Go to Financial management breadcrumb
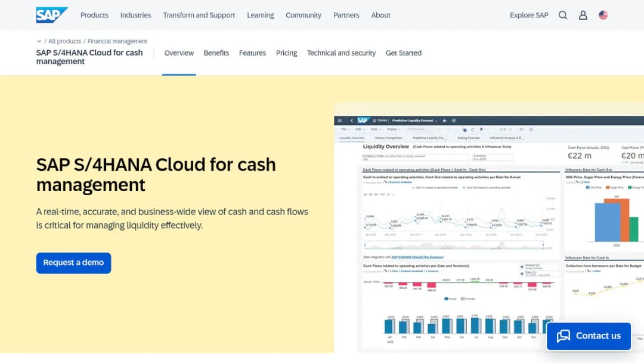The width and height of the screenshot is (644, 363). (117, 41)
